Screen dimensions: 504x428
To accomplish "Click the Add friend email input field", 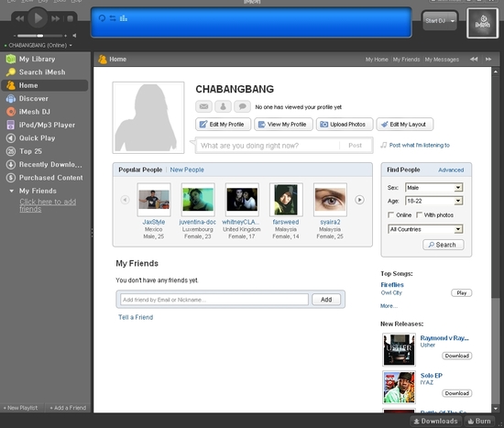I will tap(214, 300).
